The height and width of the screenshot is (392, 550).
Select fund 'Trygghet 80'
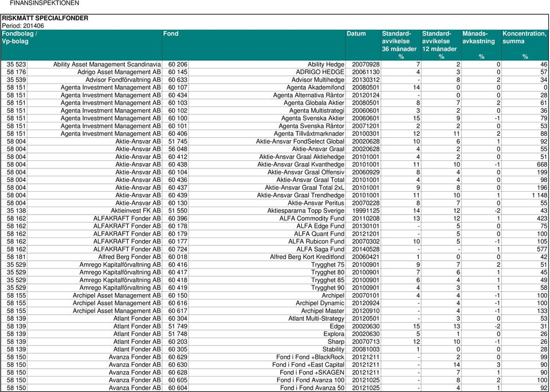[328, 272]
